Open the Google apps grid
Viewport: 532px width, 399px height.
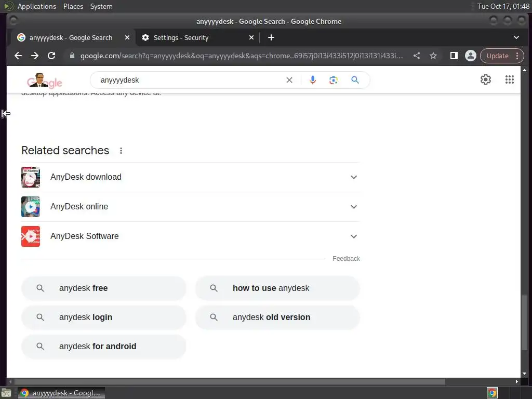pos(509,79)
